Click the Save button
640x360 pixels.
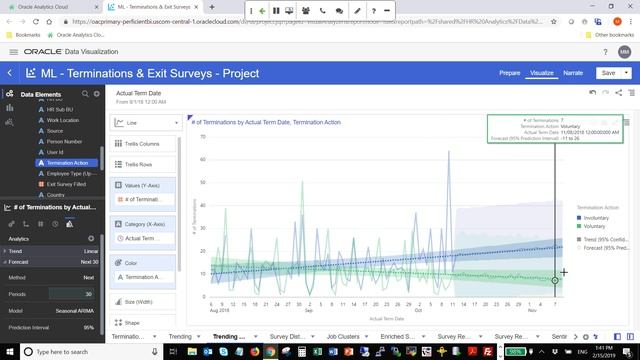tap(608, 73)
